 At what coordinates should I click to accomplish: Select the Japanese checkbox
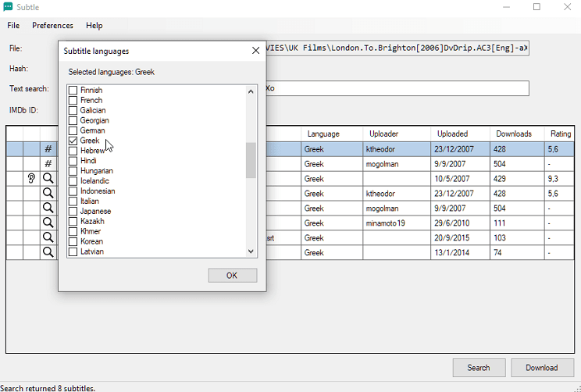(73, 211)
